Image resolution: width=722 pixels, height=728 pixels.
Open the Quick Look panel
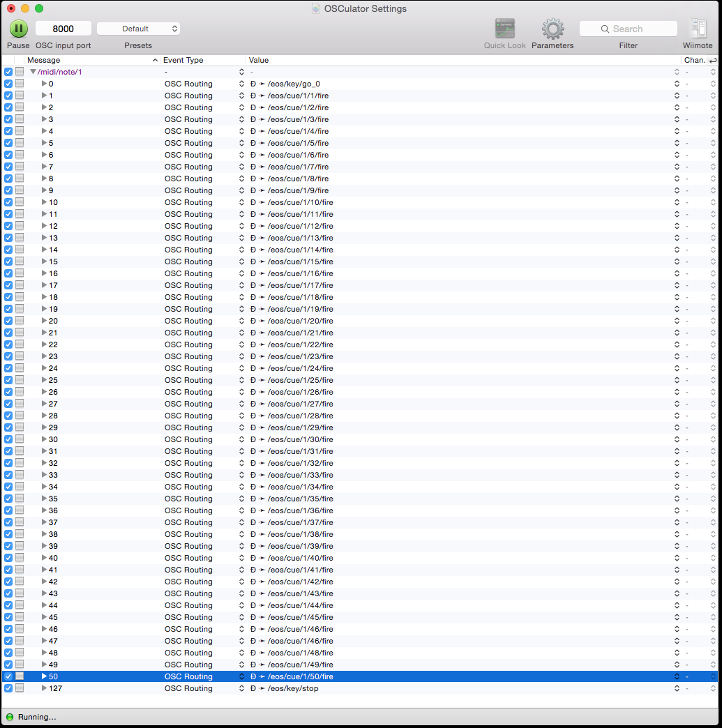(x=504, y=29)
